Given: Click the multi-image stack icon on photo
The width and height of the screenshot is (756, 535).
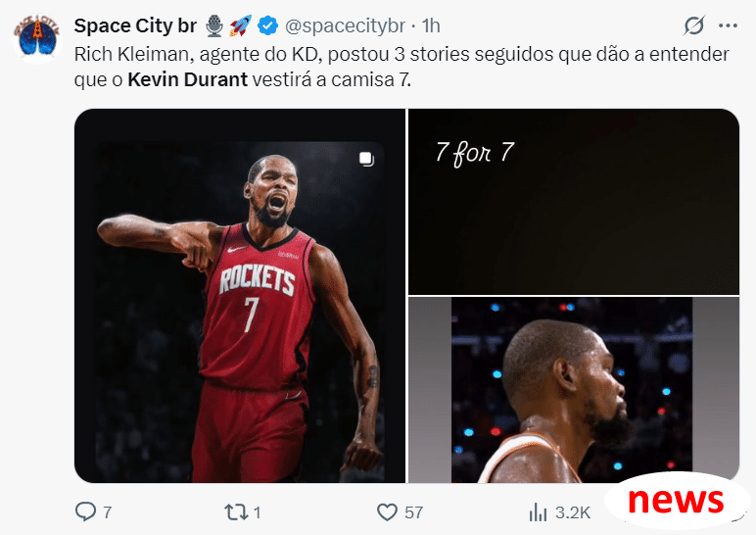Looking at the screenshot, I should pyautogui.click(x=366, y=159).
